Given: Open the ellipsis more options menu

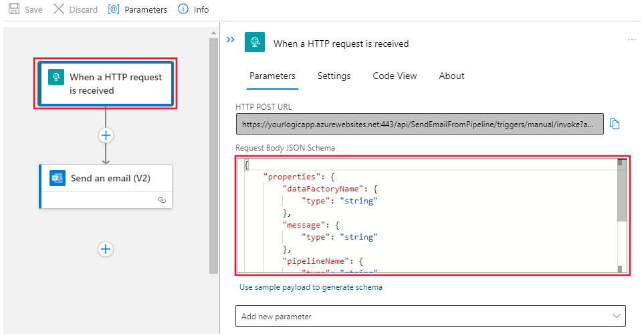Looking at the screenshot, I should (x=632, y=40).
